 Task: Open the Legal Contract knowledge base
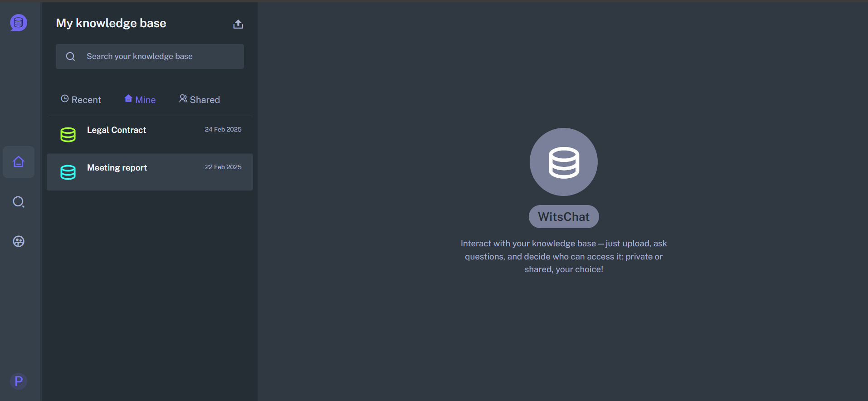pos(150,135)
